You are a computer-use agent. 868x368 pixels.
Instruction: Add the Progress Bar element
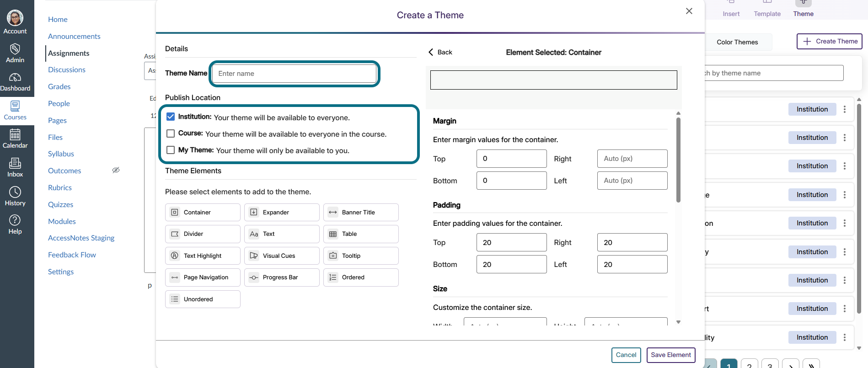pyautogui.click(x=282, y=277)
